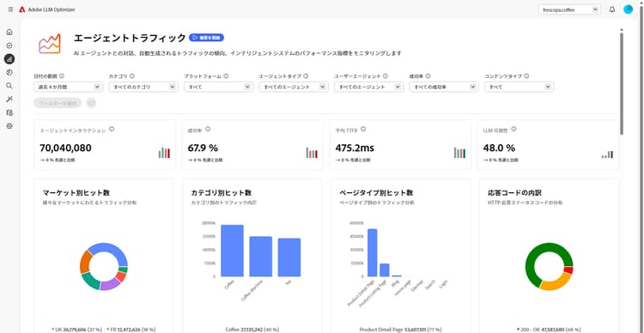Show info for ユーザーエージェント filter
Viewport: 644px width, 333px height.
coord(386,76)
